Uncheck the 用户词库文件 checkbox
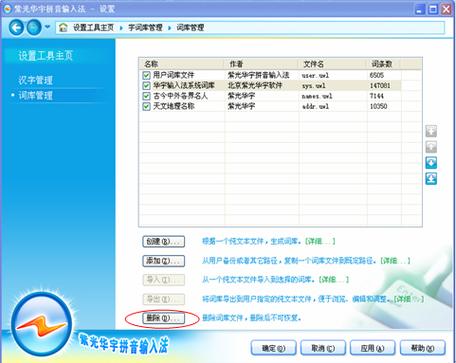The width and height of the screenshot is (456, 363). (x=146, y=75)
